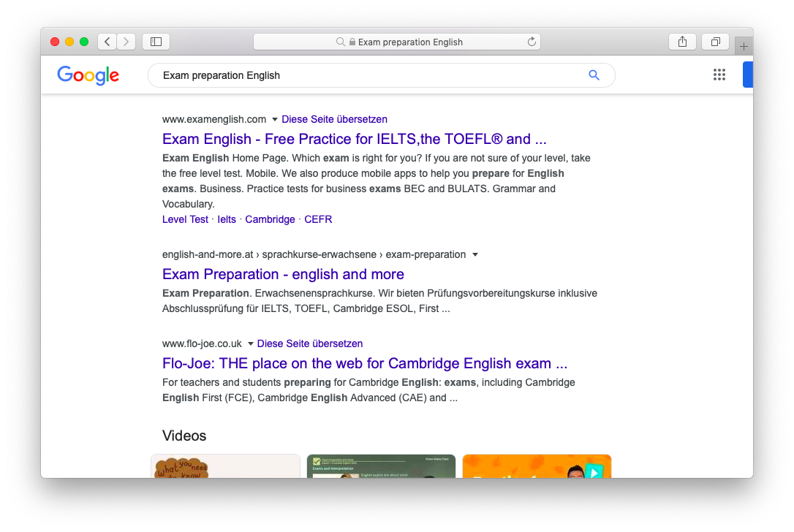Image resolution: width=794 pixels, height=532 pixels.
Task: Open Flo-Joe Cambridge English exam result
Action: [365, 363]
